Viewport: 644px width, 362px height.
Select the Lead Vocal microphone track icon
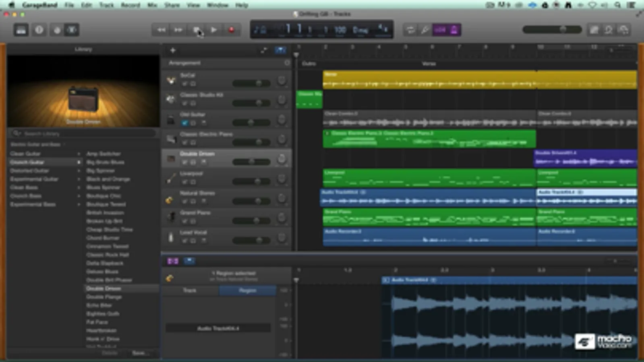pyautogui.click(x=171, y=237)
